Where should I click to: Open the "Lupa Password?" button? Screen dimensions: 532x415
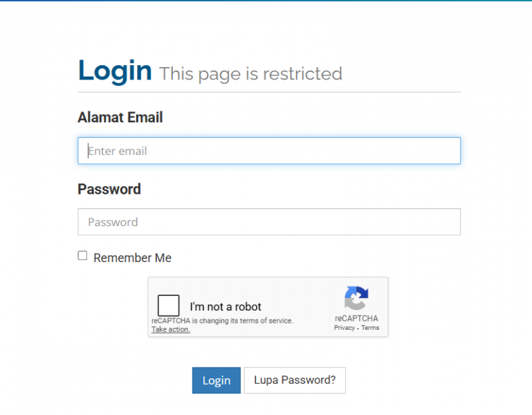[x=295, y=380]
